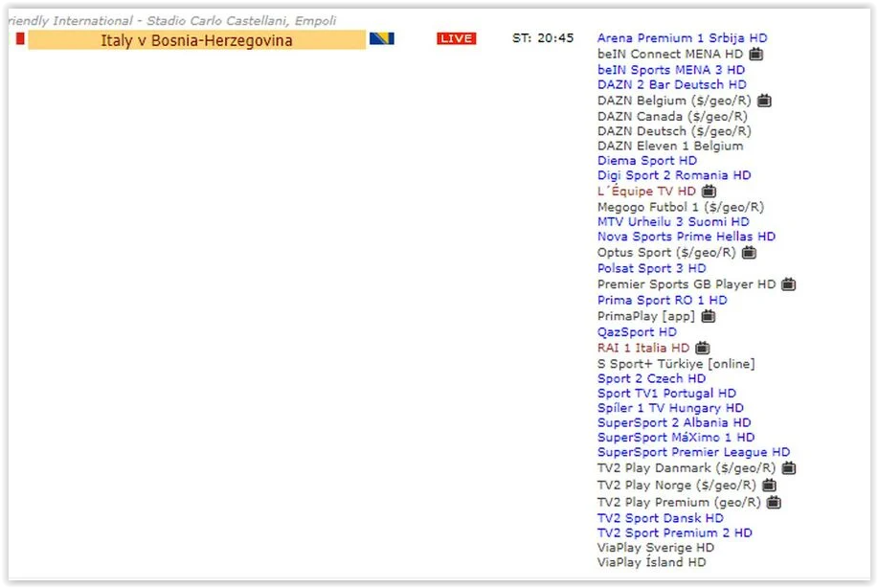
Task: Click the TV icon next to TV2 Play Danmark
Action: point(788,468)
